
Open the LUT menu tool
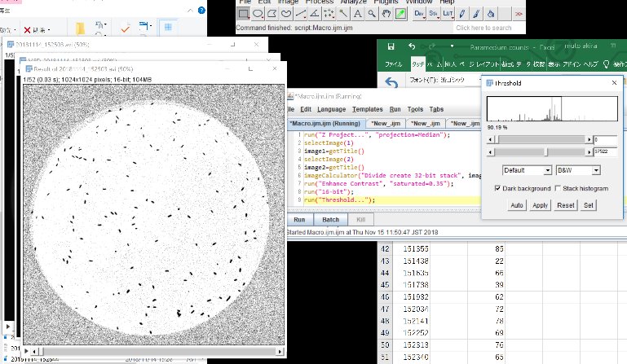coord(448,14)
